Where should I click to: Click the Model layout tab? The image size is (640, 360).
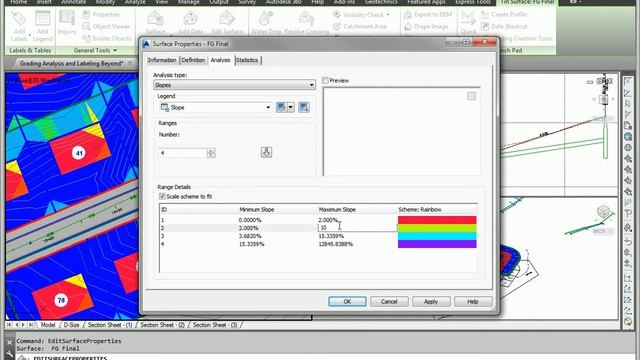pos(48,325)
